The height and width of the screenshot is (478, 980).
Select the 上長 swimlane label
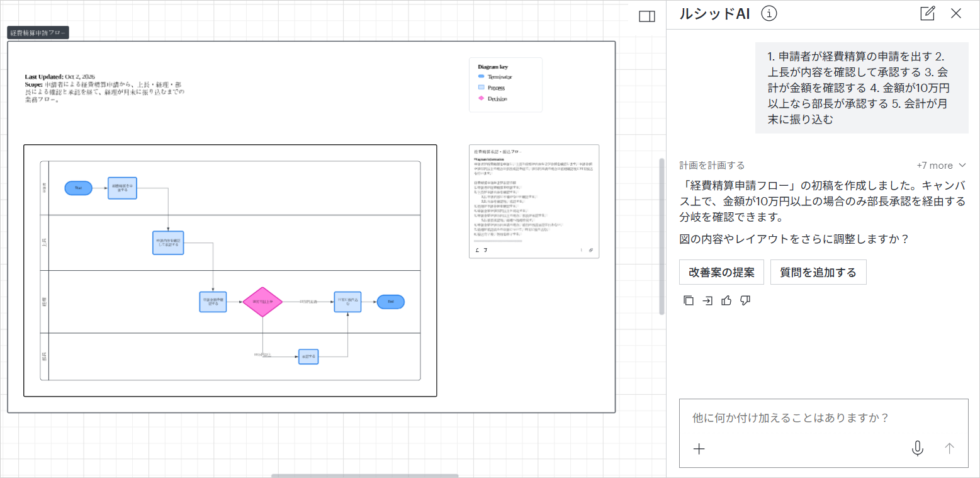point(45,242)
